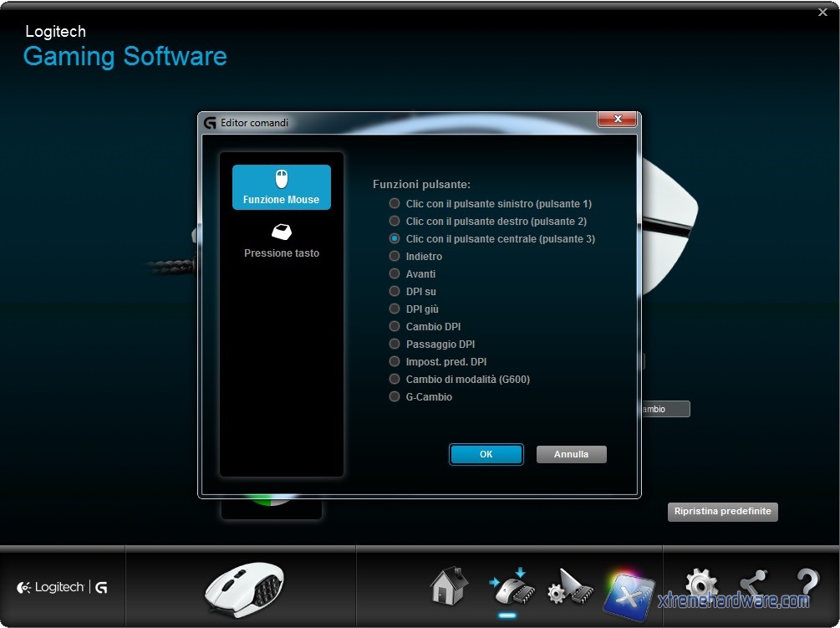
Task: Open help question mark icon
Action: point(807,585)
